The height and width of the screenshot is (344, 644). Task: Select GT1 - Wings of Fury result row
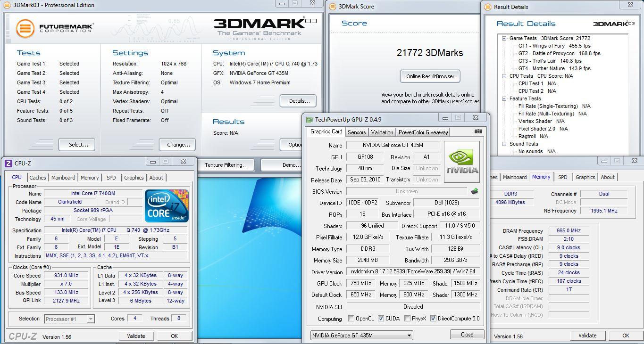tap(554, 46)
